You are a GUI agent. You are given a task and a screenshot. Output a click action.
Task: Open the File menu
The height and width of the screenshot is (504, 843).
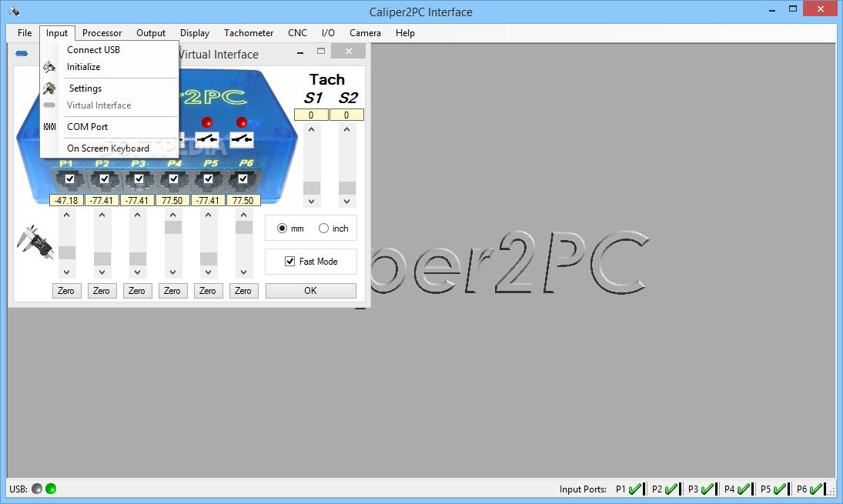(25, 33)
